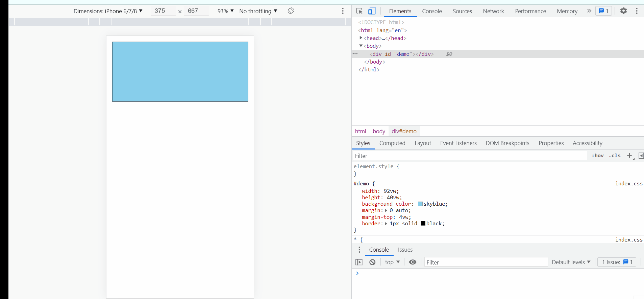Switch to the Elements tab
Screen dimensions: 644x299
(400, 11)
